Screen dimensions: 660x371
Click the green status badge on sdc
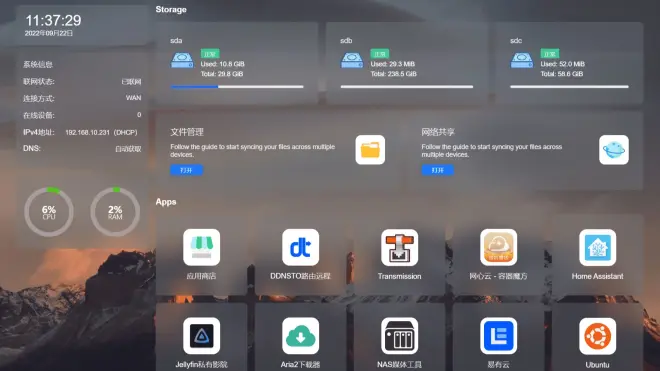point(550,54)
